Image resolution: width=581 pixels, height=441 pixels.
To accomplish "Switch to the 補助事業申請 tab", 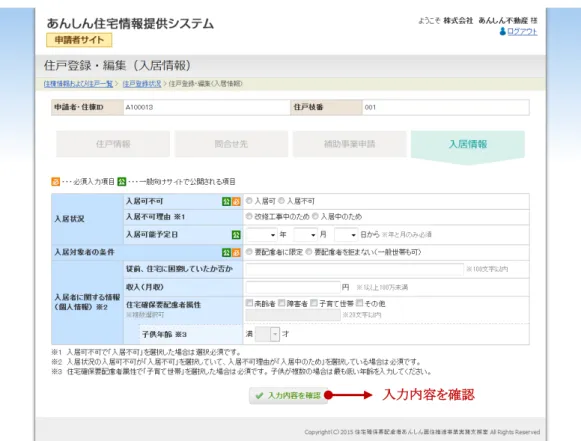I will pyautogui.click(x=349, y=144).
